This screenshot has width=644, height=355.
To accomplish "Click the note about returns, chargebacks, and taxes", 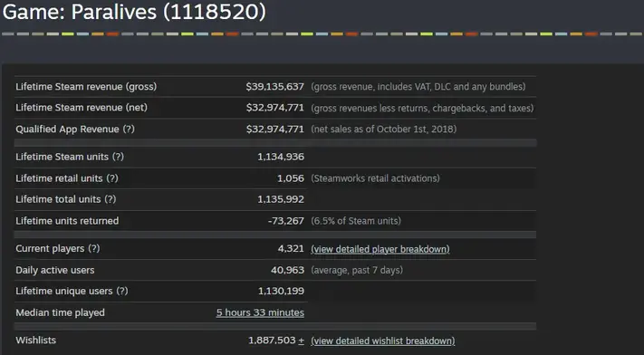I will pyautogui.click(x=422, y=108).
